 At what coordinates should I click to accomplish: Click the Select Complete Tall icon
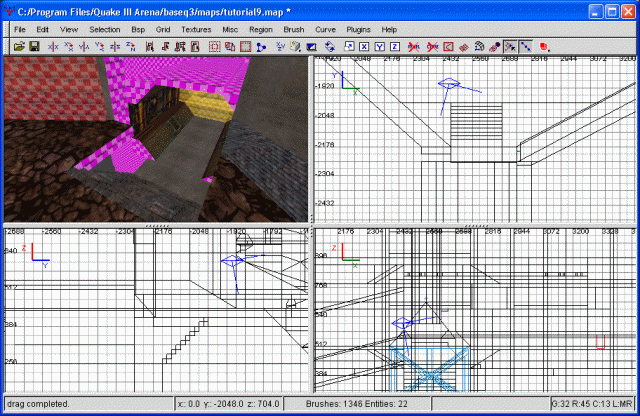[x=149, y=47]
